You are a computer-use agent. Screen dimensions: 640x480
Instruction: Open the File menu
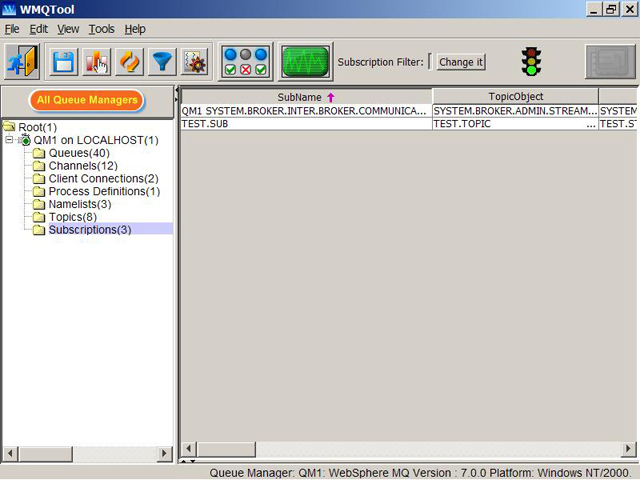(x=12, y=29)
